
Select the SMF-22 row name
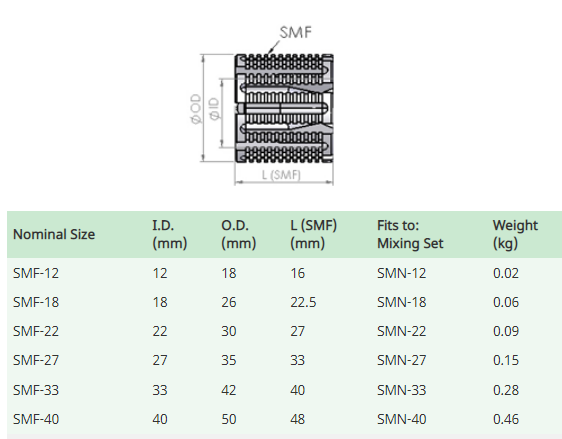36,331
